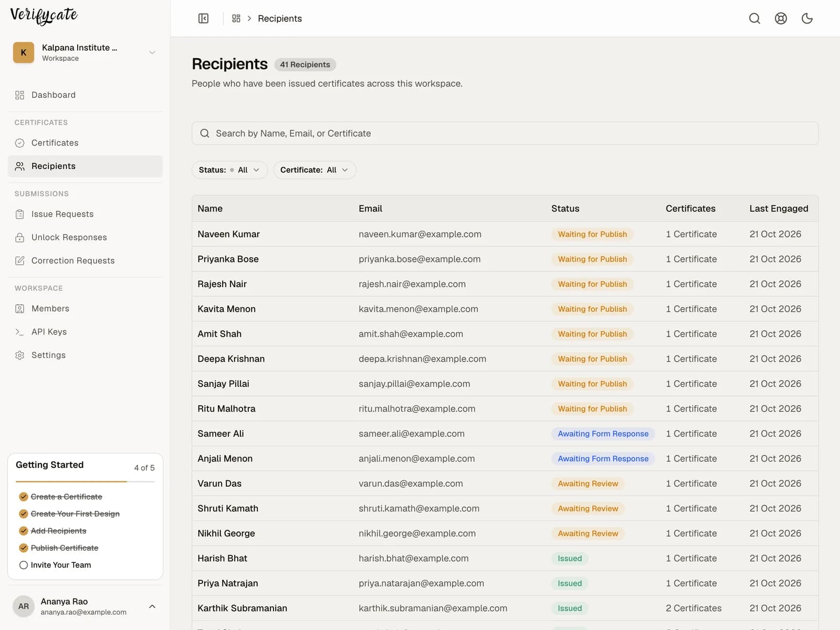Viewport: 840px width, 630px height.
Task: Open the Status filter dropdown
Action: [229, 170]
